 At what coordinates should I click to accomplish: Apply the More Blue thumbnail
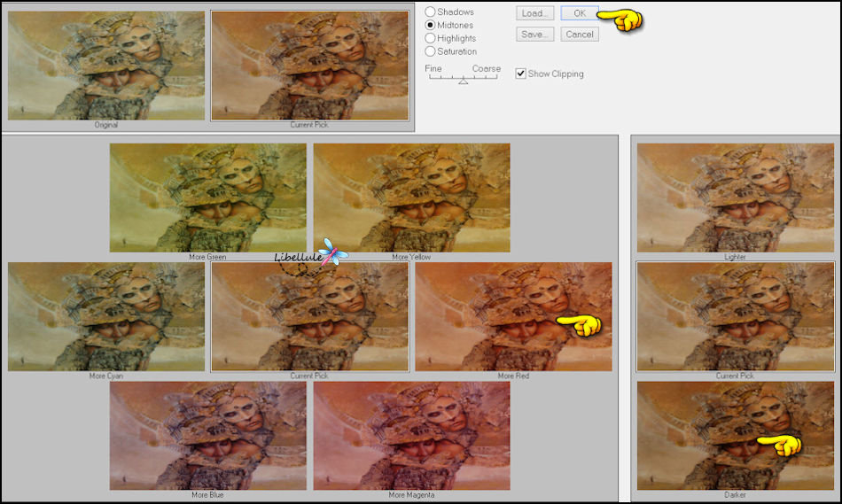pos(207,436)
